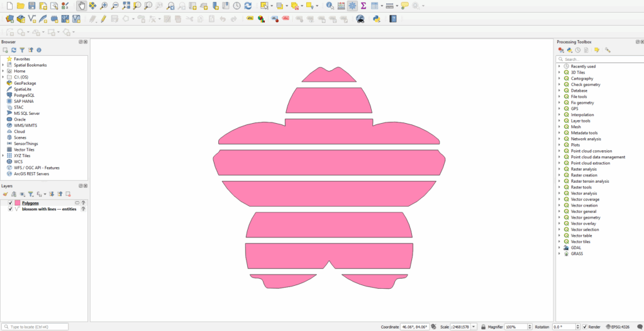Screen dimensions: 644x331
Task: Select the Pan Map hand tool
Action: pos(82,6)
